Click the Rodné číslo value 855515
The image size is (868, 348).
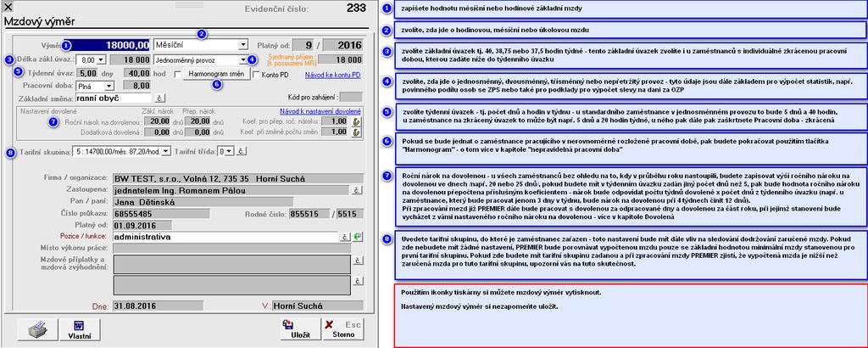(x=309, y=213)
